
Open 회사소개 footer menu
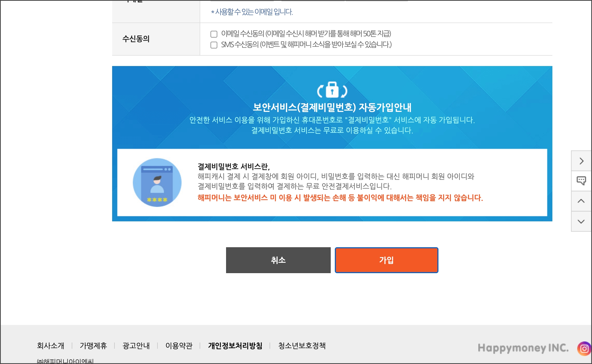pyautogui.click(x=50, y=346)
